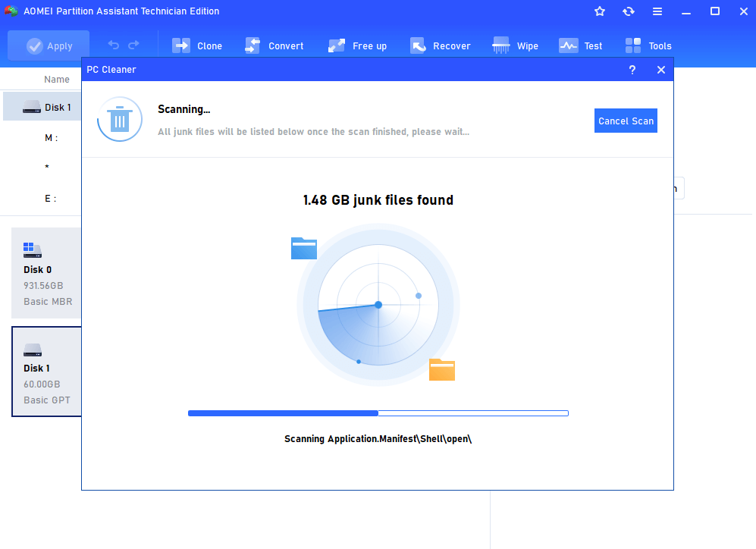756x549 pixels.
Task: Click the Apply checkmark button
Action: pyautogui.click(x=49, y=45)
